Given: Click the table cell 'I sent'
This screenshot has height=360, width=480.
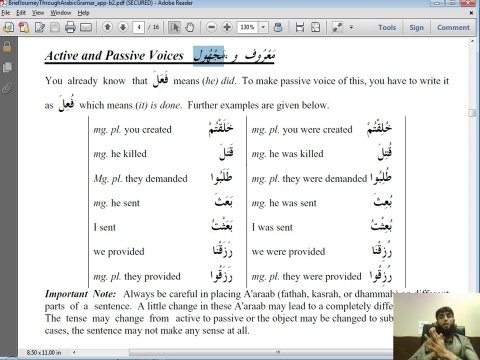Looking at the screenshot, I should (x=105, y=227).
